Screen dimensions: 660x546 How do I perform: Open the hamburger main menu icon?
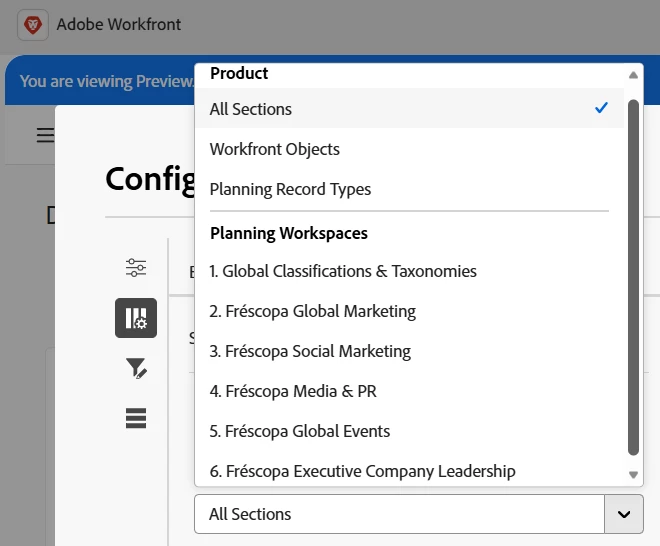45,135
